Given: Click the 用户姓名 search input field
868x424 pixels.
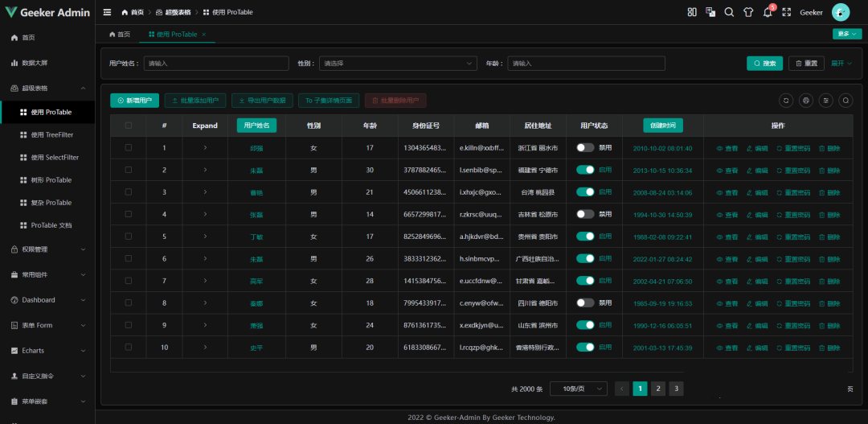Looking at the screenshot, I should coord(215,63).
